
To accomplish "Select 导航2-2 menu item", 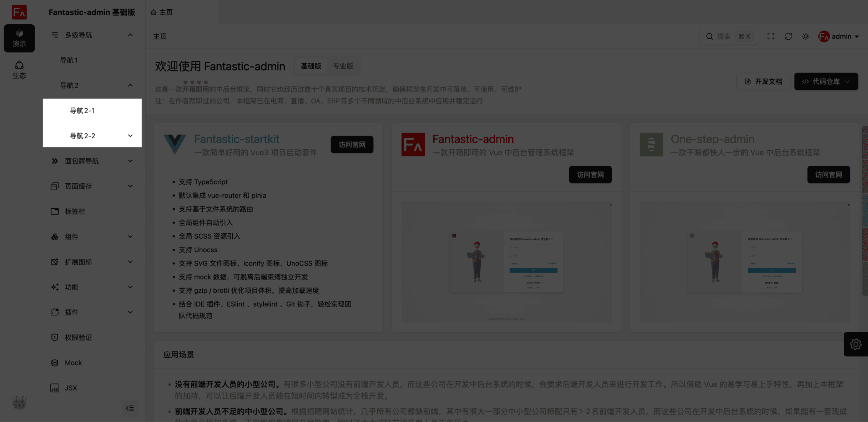I will [x=92, y=136].
